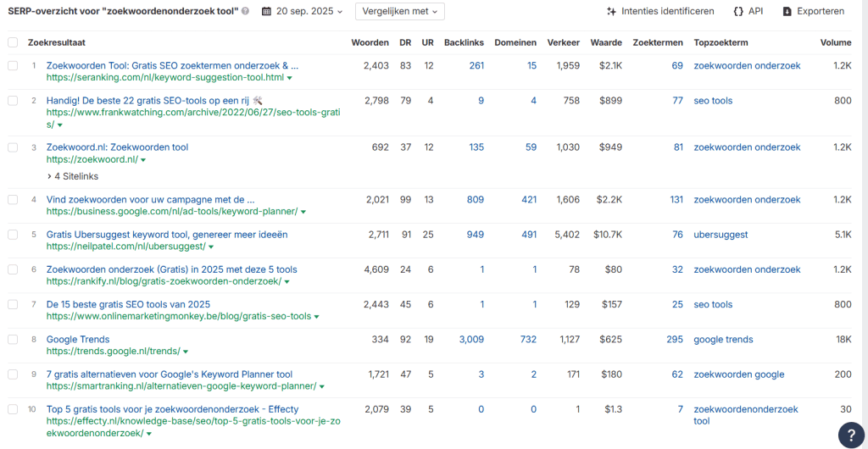Click the info icon beside SERP-overzicht title
Screen dimensions: 868x449
pyautogui.click(x=246, y=12)
